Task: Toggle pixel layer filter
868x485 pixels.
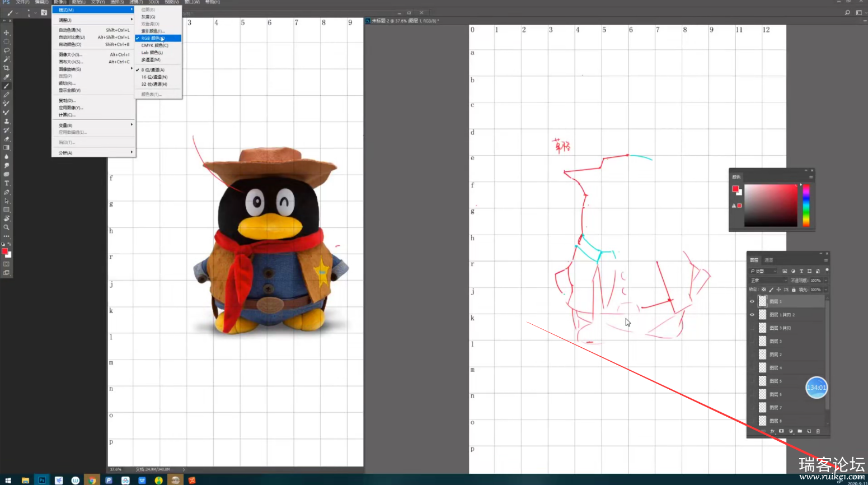Action: coord(785,271)
